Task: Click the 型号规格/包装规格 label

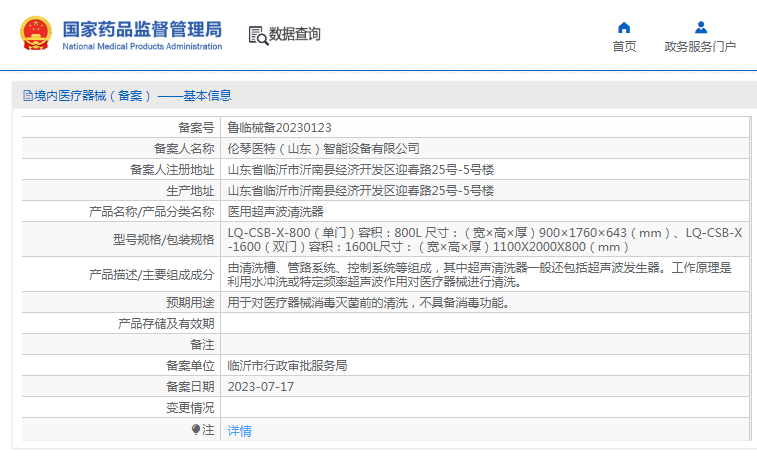Action: point(164,239)
